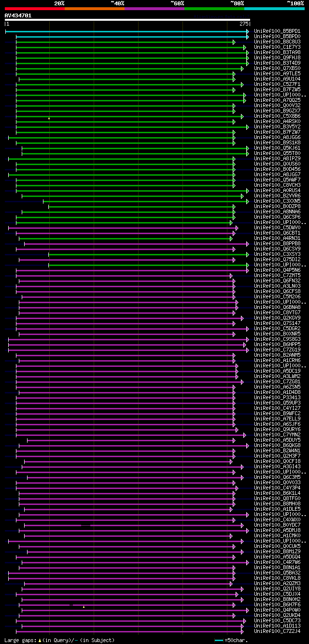Click the purple ~60% legend color segment
The width and height of the screenshot is (309, 644).
tap(154, 8)
